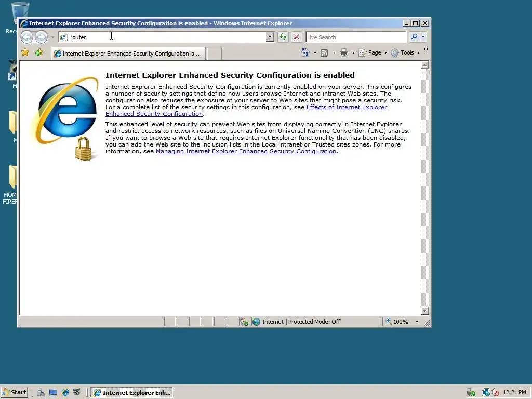
Task: Click the Forward navigation button
Action: point(41,37)
